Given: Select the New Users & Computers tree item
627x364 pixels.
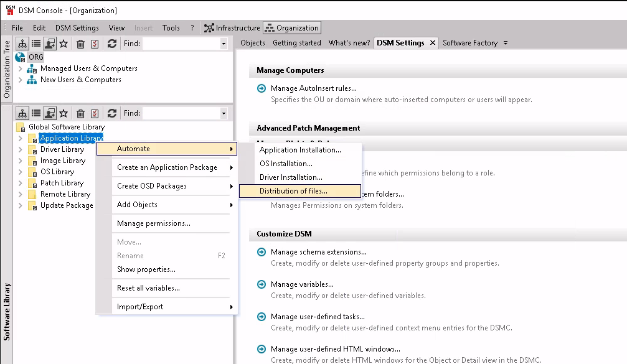Looking at the screenshot, I should coord(81,80).
